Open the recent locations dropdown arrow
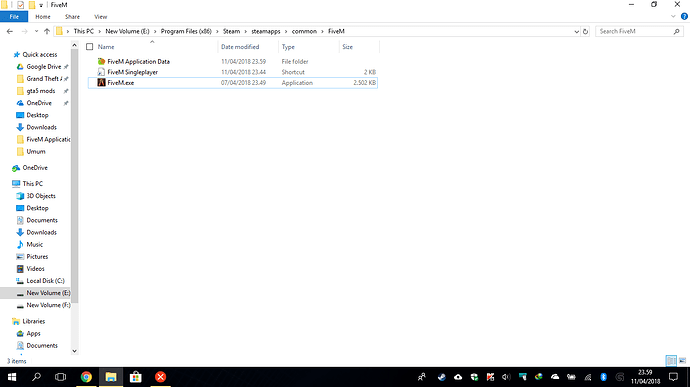The image size is (690, 387). [x=36, y=31]
